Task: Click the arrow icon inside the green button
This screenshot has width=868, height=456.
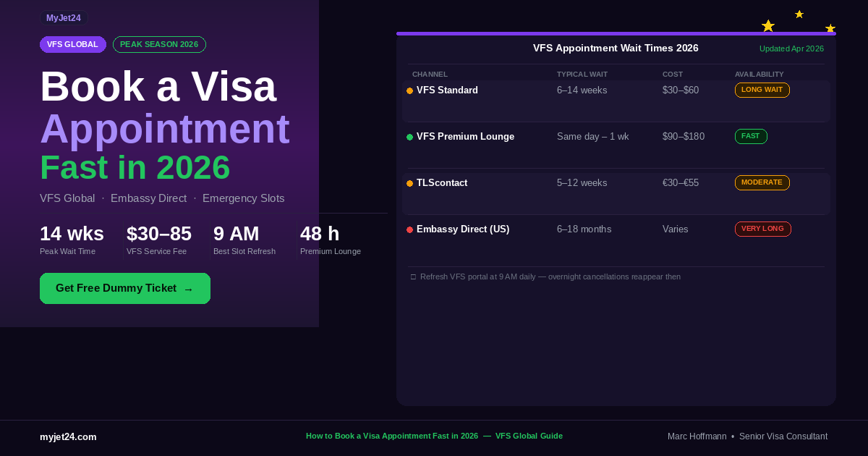Action: (188, 288)
